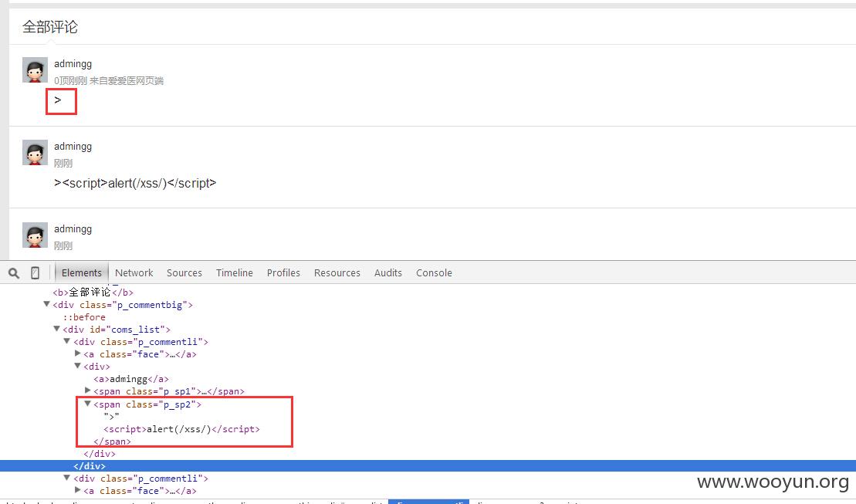856x504 pixels.
Task: Expand the first a class face node
Action: (77, 353)
